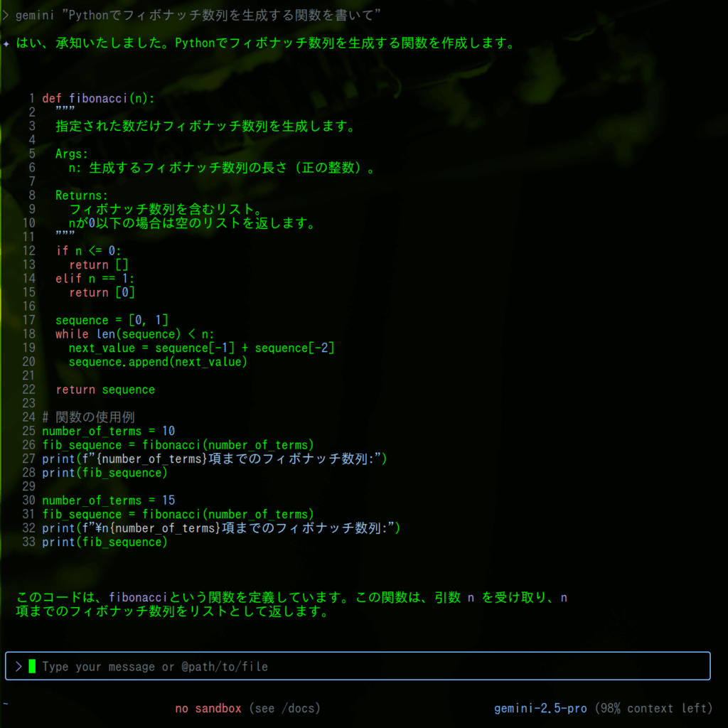
Task: Click the chevron inside the message input box
Action: 18,666
